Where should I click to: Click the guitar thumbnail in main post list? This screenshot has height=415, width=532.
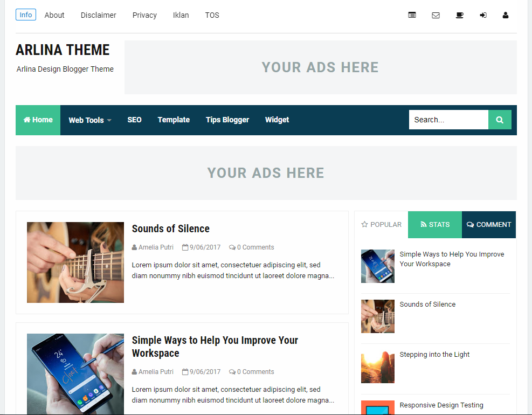[75, 262]
